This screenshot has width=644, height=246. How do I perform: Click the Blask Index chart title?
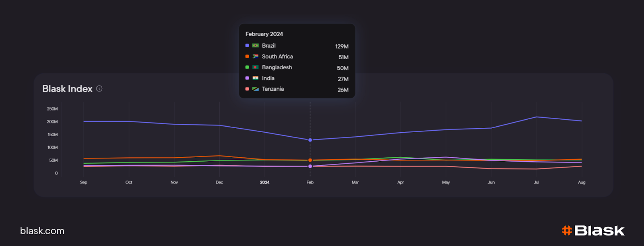pos(67,89)
